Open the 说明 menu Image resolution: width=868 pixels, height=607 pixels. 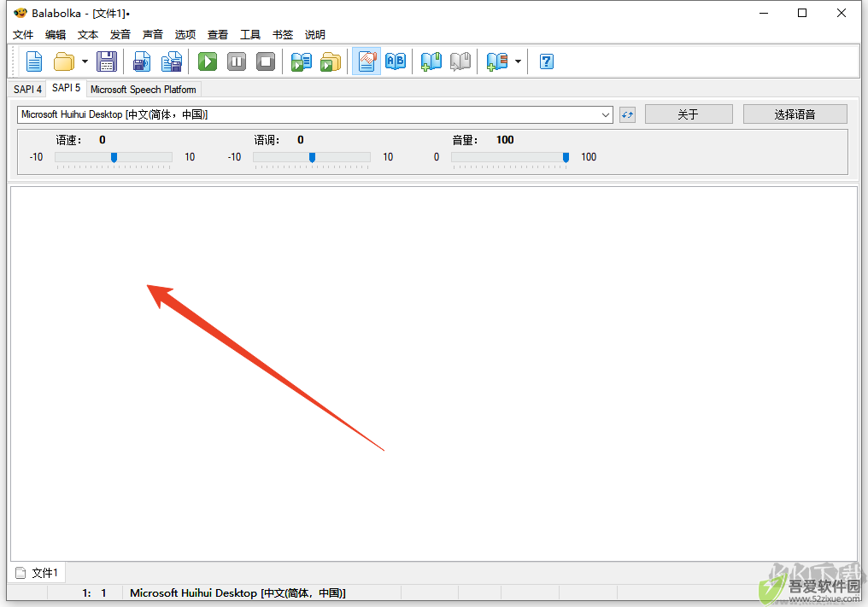[x=315, y=34]
